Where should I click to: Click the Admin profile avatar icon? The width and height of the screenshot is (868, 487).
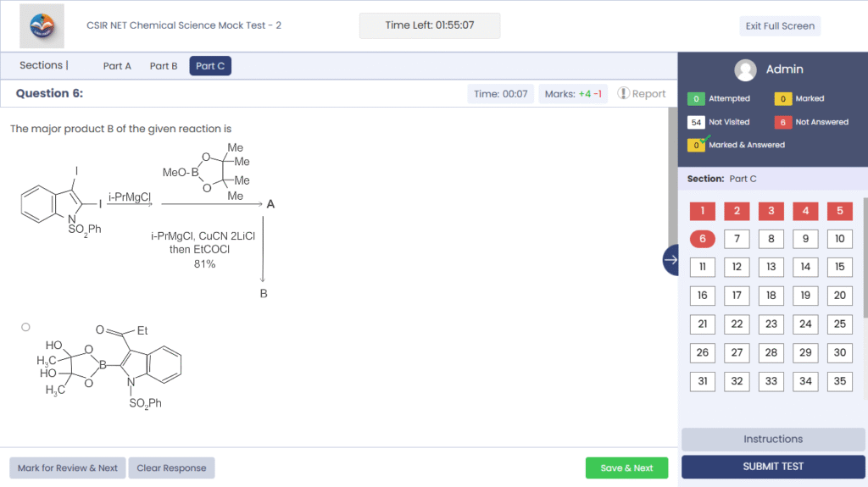tap(746, 69)
